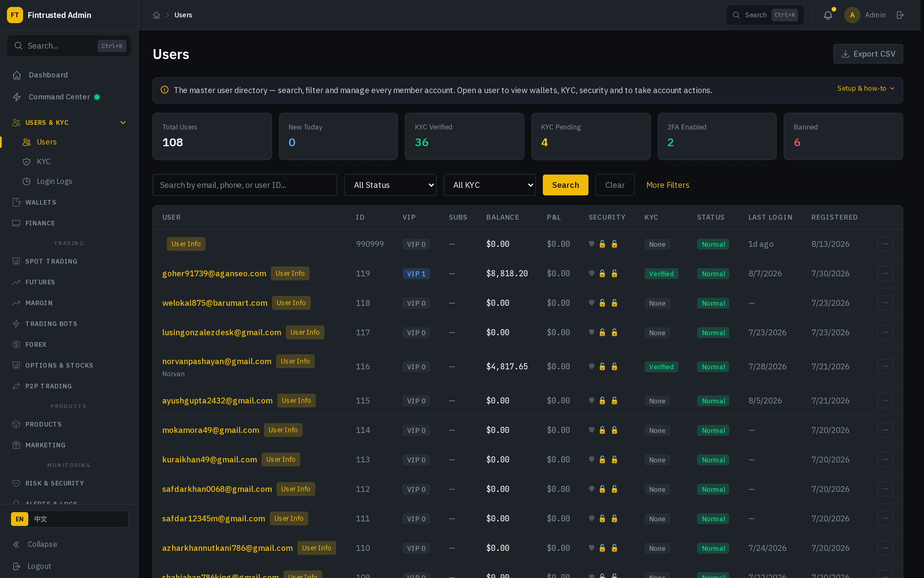Click shield security icon for user 119

click(591, 273)
